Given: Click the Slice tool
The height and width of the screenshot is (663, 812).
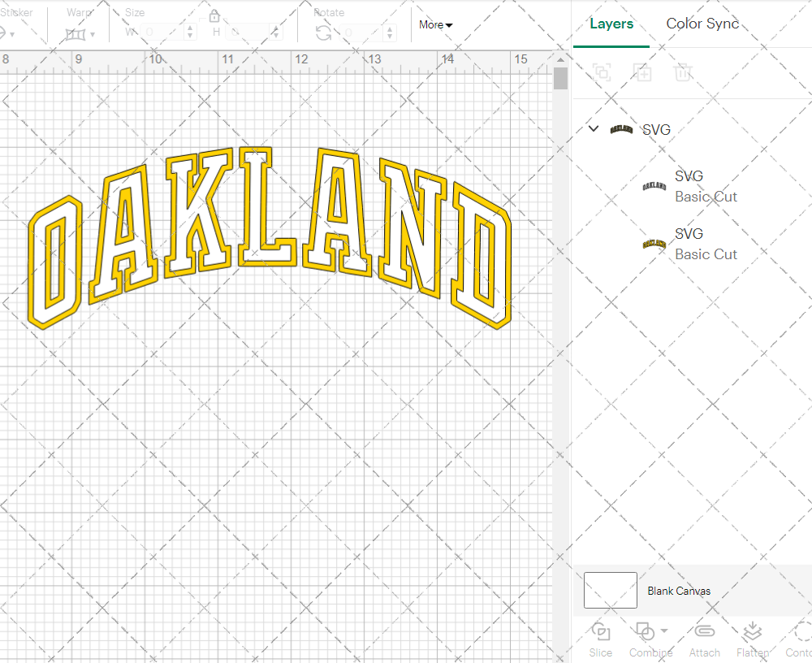Looking at the screenshot, I should tap(600, 640).
